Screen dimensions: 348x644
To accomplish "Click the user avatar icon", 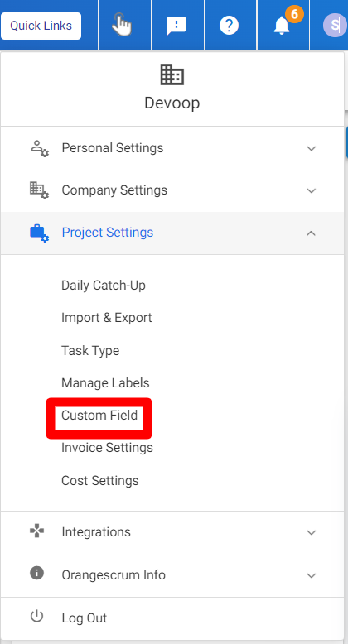I will pos(335,26).
